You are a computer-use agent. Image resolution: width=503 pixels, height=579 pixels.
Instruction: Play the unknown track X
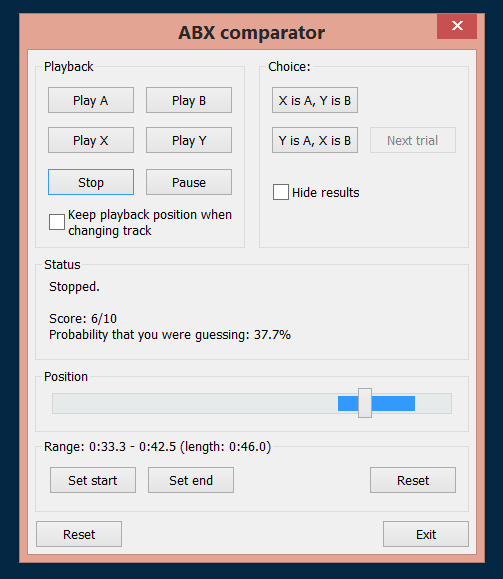tap(91, 140)
